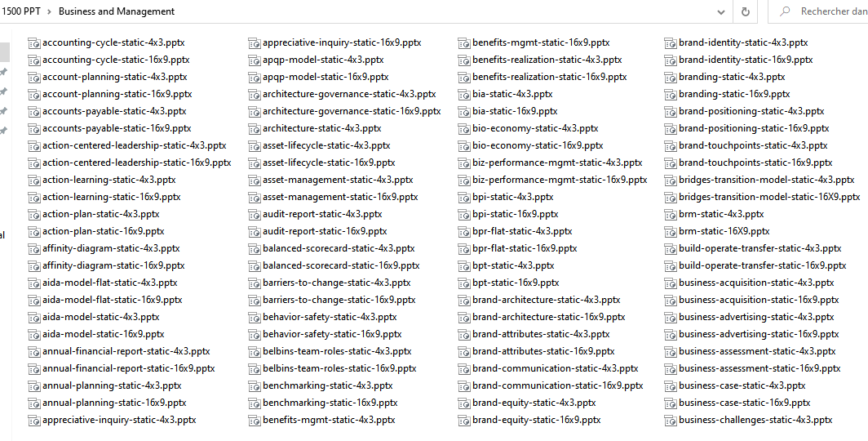Click the aida-model-static-16x9.pptx file icon
Screen dimensions: 868x441
coord(33,335)
